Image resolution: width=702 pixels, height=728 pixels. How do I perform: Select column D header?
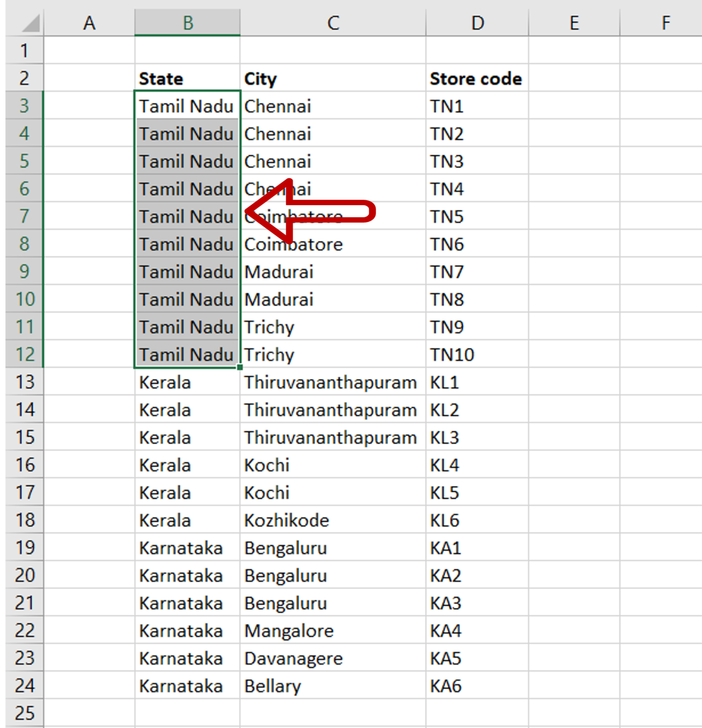click(477, 23)
